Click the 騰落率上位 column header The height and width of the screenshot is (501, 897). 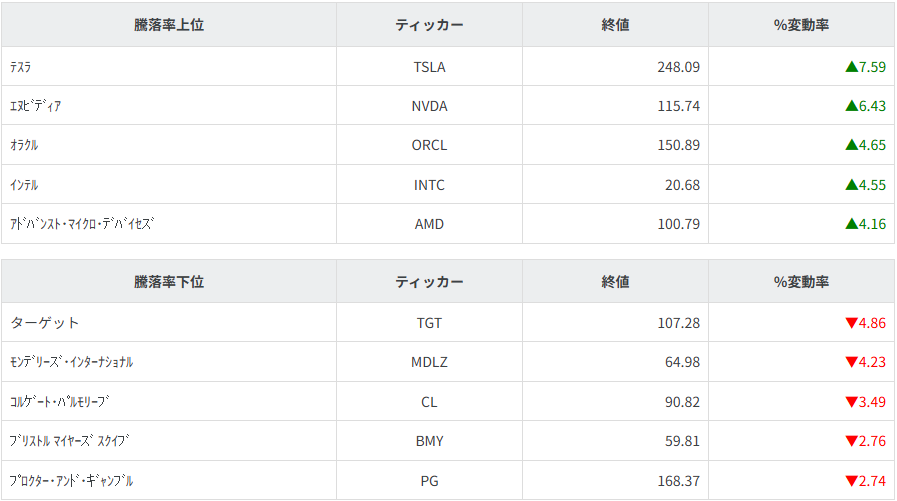pos(169,25)
